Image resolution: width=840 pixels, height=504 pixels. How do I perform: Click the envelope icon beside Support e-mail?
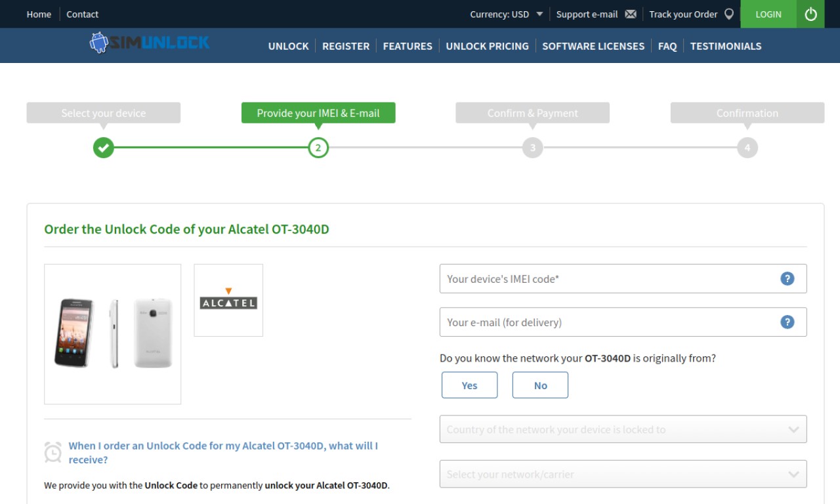tap(631, 14)
